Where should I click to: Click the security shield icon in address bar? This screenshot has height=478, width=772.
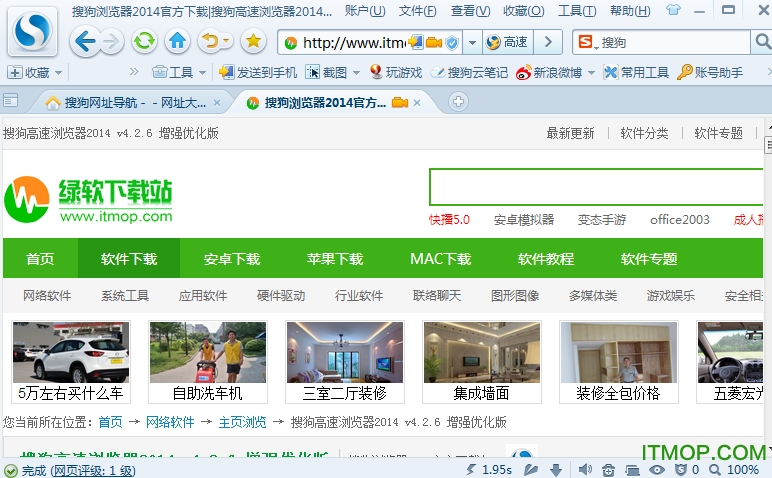tap(451, 43)
